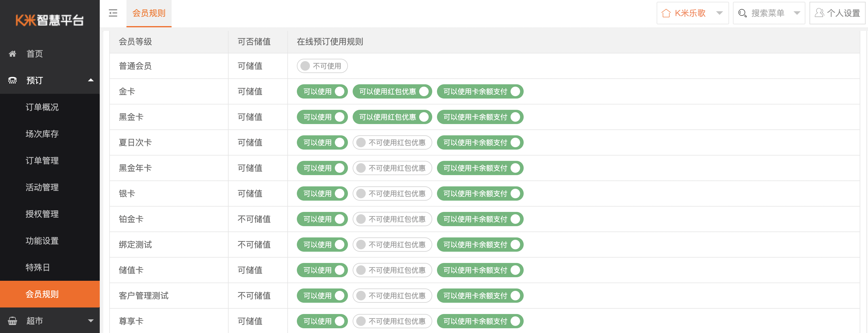Toggle 夏日次卡 可以使用 switch
The image size is (868, 333).
point(322,142)
